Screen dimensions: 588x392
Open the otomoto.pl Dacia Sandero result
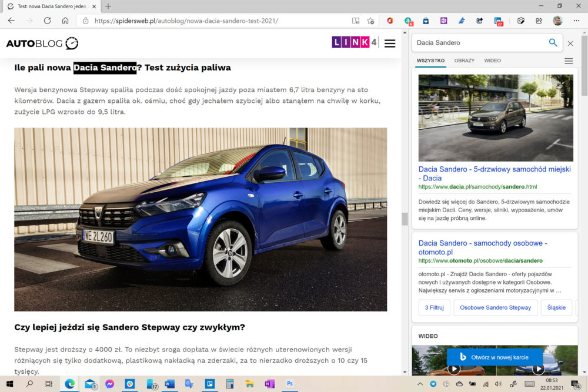(483, 247)
